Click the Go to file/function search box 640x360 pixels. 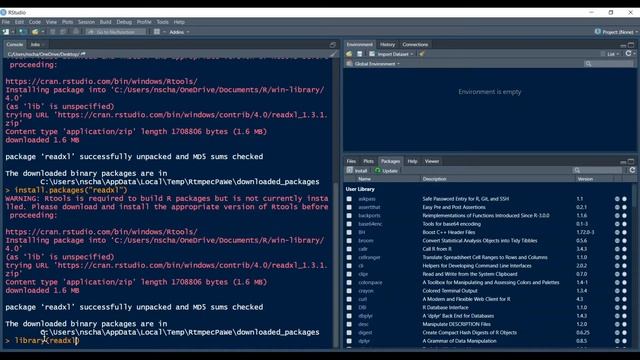click(x=116, y=32)
